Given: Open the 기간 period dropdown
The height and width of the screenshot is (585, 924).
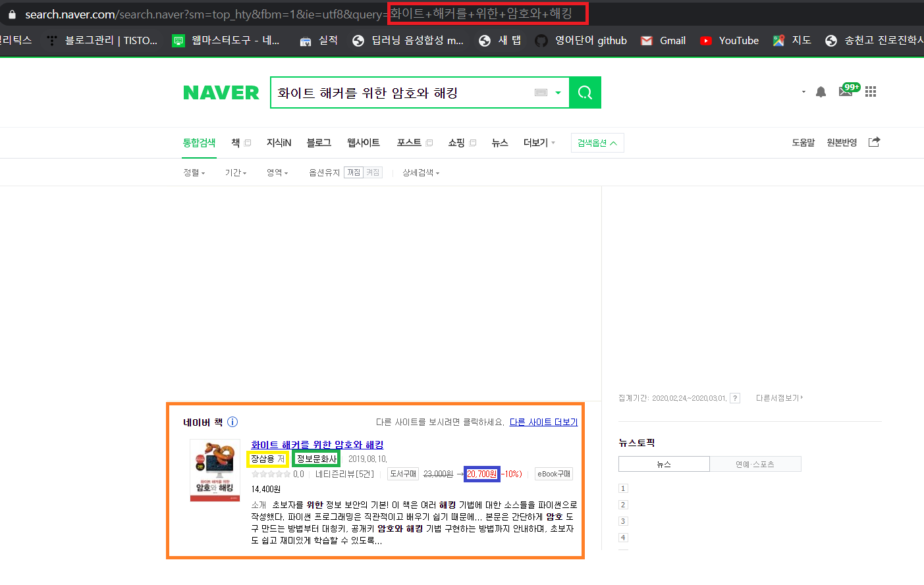Looking at the screenshot, I should coord(236,172).
